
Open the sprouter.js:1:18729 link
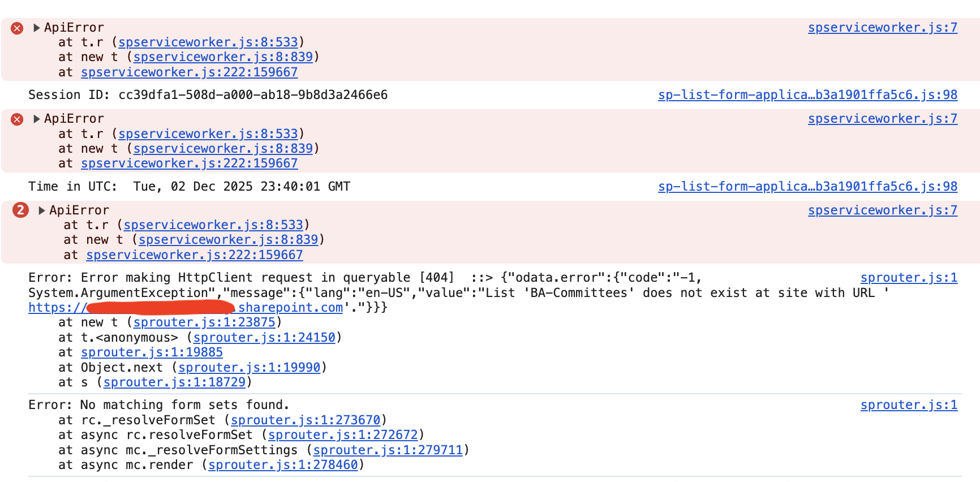point(174,382)
